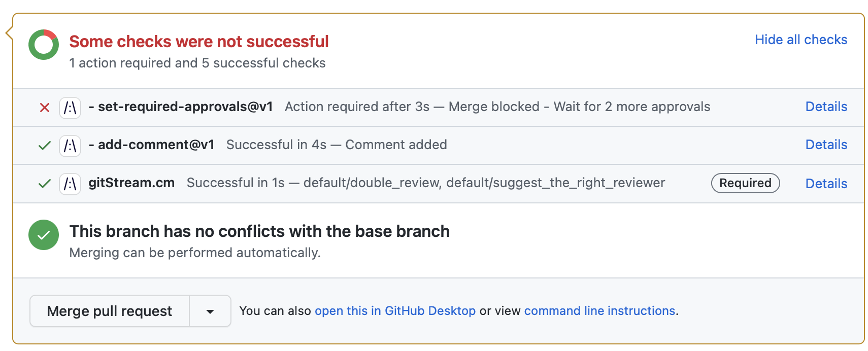868x351 pixels.
Task: Click the gitStream logo beside gitStream.cm
Action: (70, 184)
